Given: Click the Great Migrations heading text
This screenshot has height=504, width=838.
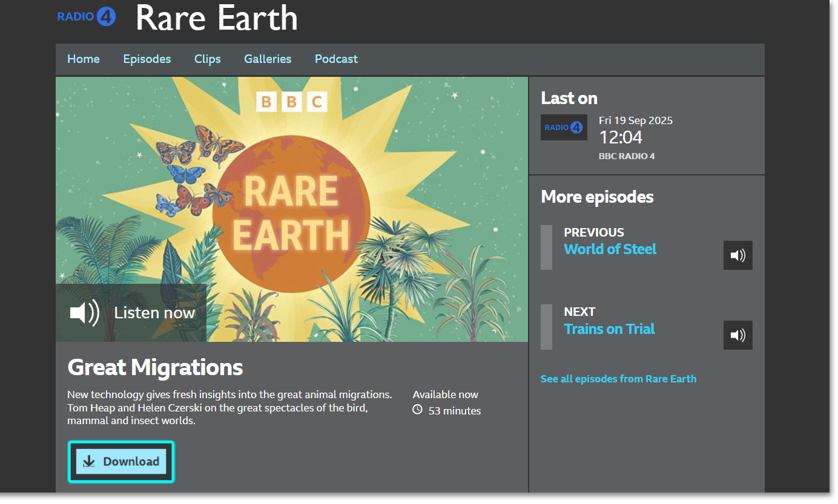Looking at the screenshot, I should (x=154, y=367).
